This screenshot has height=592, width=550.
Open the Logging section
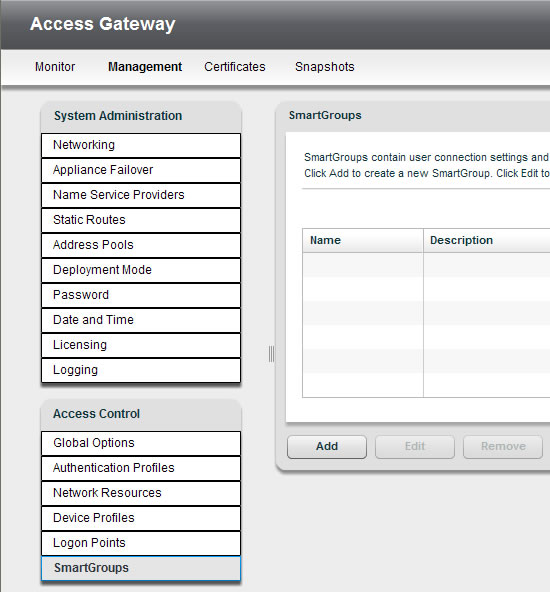click(x=141, y=370)
